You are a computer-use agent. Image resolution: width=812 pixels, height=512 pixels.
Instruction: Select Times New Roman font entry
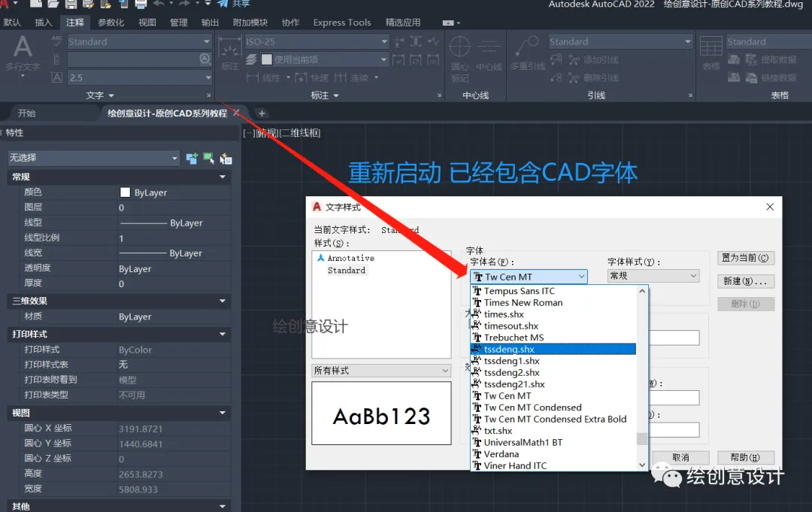(553, 303)
